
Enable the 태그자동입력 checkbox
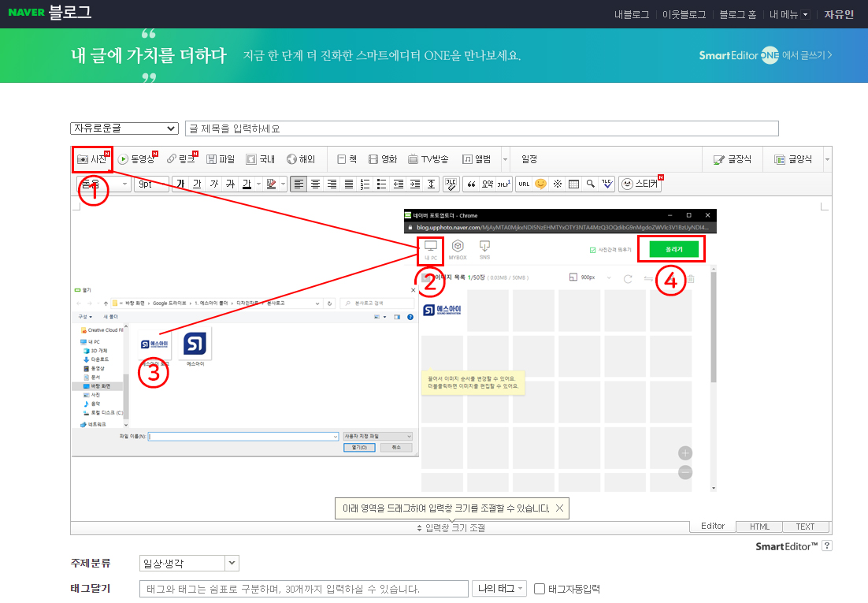540,589
